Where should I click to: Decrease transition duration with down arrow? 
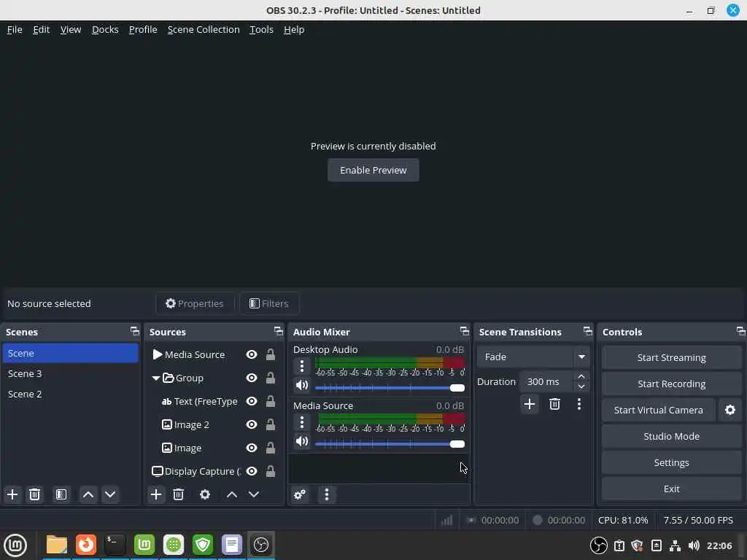point(581,386)
